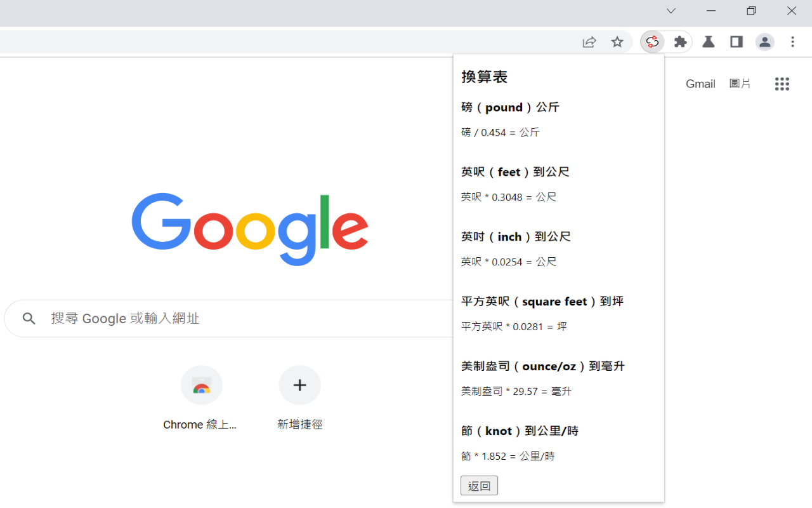Select formula 磅 / 0.454 = 公斤
This screenshot has width=812, height=508.
coord(500,132)
